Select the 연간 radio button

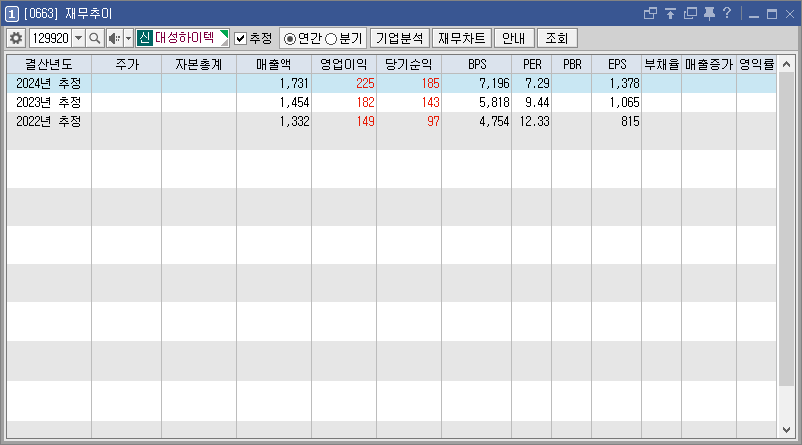click(289, 39)
